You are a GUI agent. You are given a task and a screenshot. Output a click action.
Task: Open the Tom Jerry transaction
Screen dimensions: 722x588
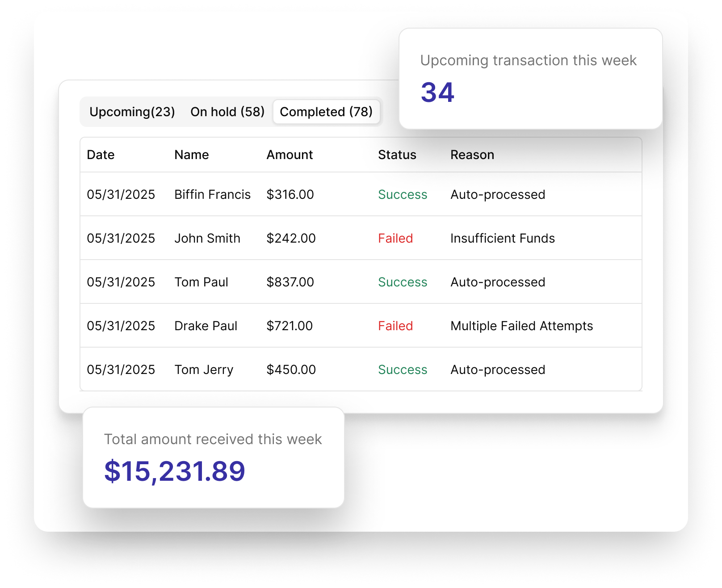[204, 370]
